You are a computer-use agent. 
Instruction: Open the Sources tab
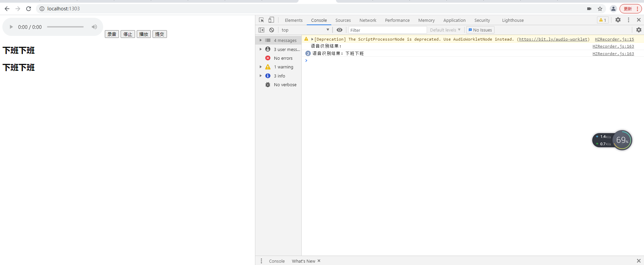pyautogui.click(x=343, y=20)
